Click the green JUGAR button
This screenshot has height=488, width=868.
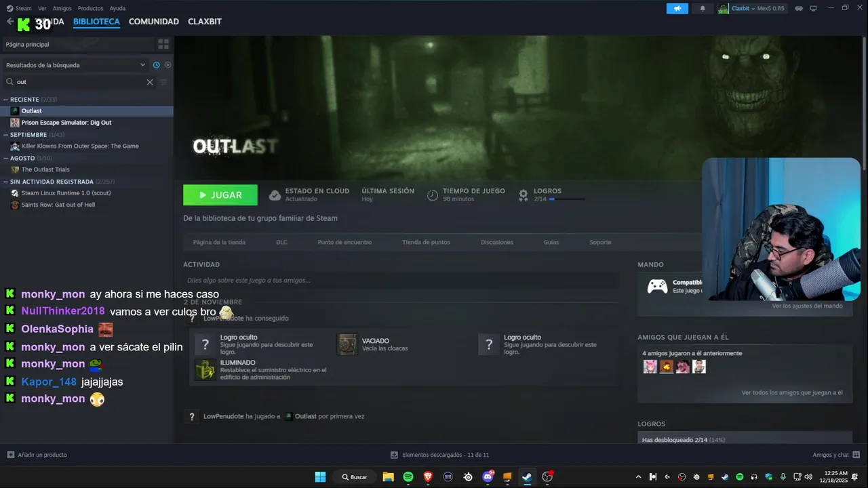220,195
